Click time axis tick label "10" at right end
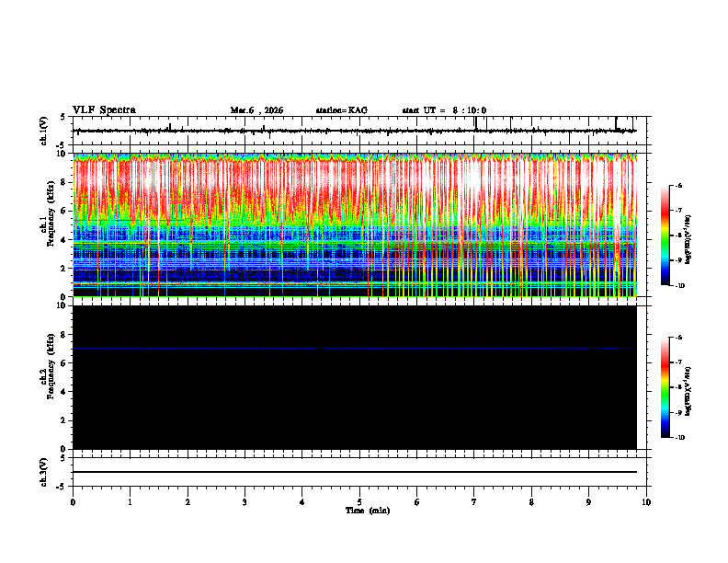Image resolution: width=728 pixels, height=563 pixels. click(x=646, y=502)
